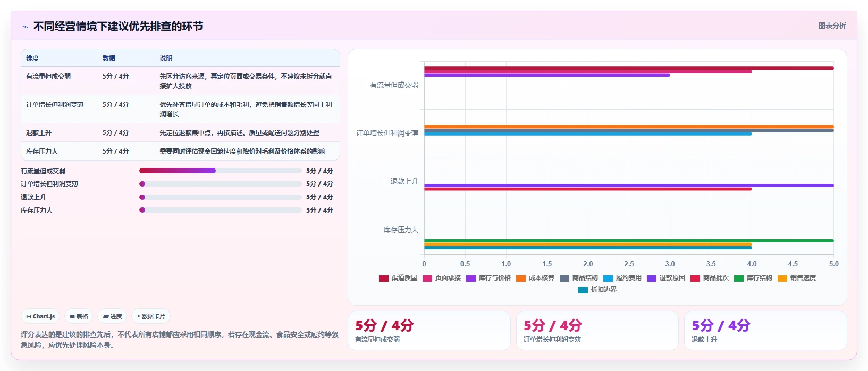
Task: Click the purple bar in 退款上升 chart group
Action: pyautogui.click(x=629, y=186)
